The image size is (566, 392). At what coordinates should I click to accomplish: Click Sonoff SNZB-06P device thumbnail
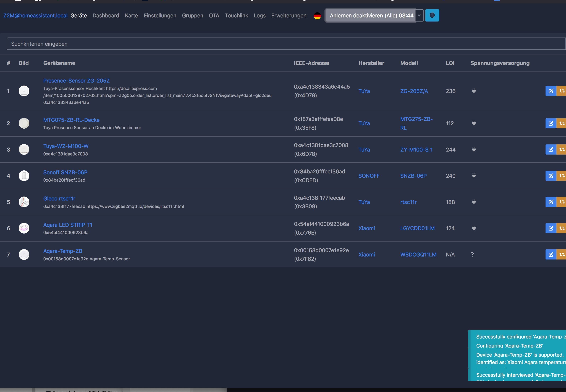point(24,176)
